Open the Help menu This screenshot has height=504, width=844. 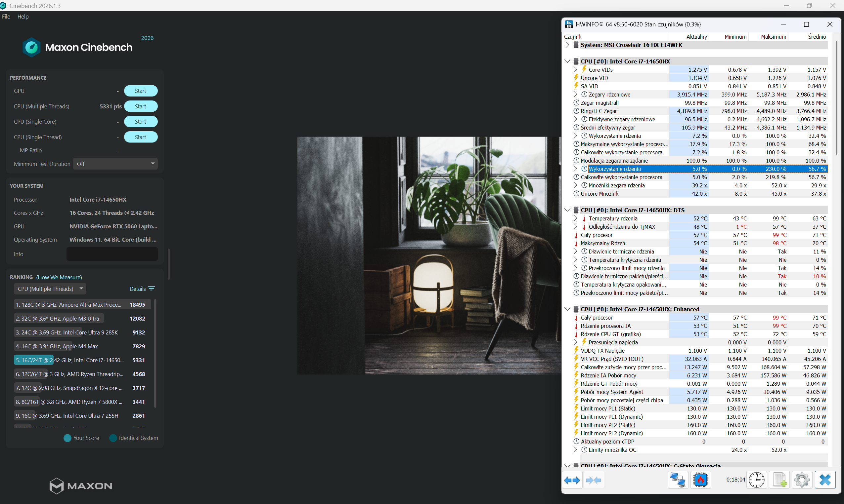(23, 16)
